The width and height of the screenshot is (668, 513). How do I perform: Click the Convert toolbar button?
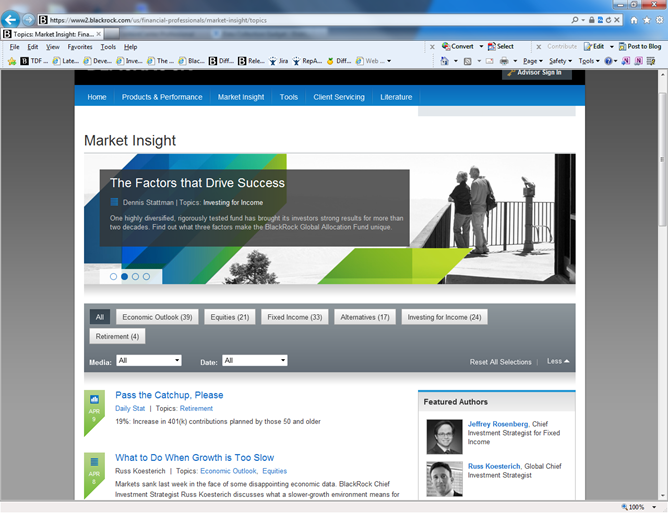tap(458, 46)
